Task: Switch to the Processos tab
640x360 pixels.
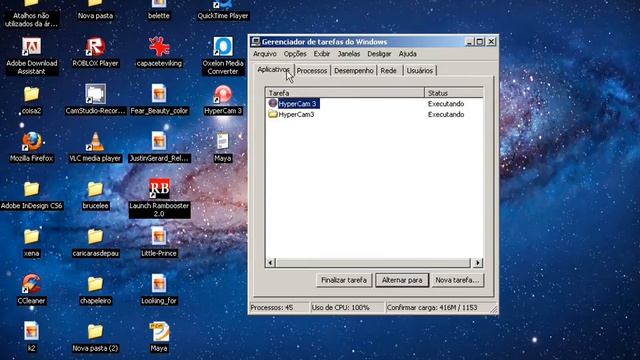Action: pyautogui.click(x=312, y=71)
